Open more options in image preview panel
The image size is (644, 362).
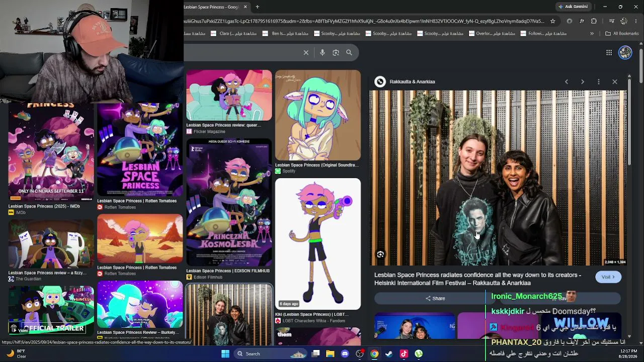click(x=599, y=81)
